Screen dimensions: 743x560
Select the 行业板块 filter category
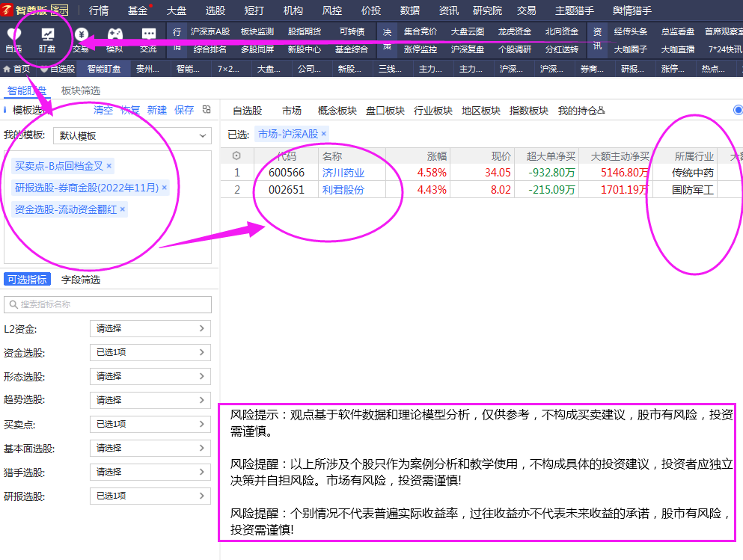432,111
